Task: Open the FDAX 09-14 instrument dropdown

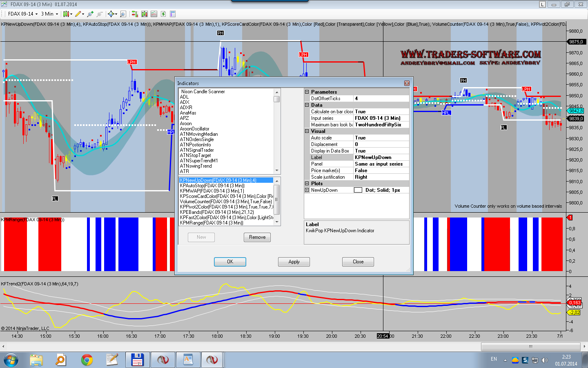Action: (23, 14)
